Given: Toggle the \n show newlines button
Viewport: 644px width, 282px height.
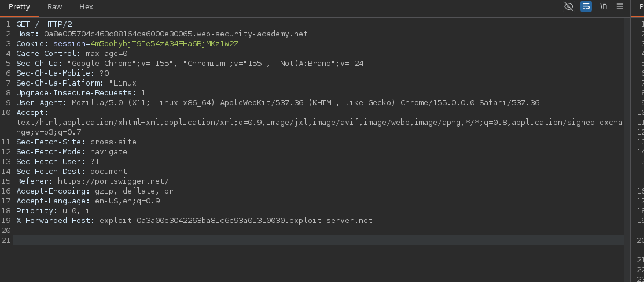Looking at the screenshot, I should (x=603, y=6).
